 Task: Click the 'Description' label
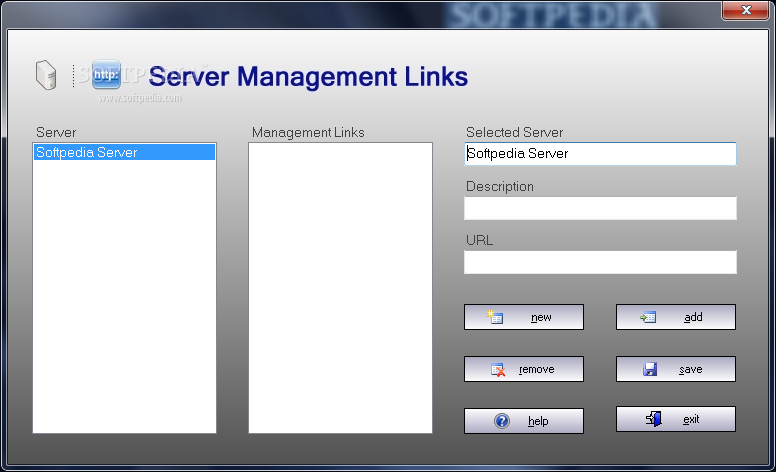tap(500, 187)
